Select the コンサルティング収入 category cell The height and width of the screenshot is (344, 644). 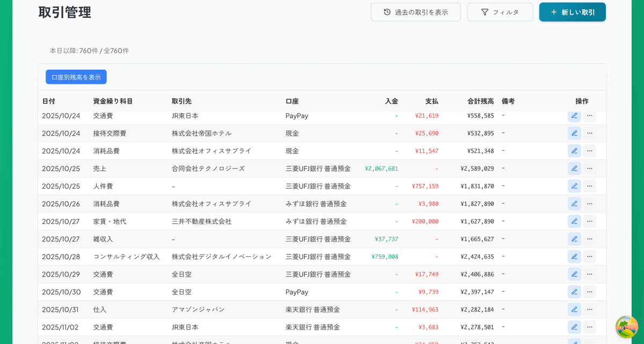point(127,257)
